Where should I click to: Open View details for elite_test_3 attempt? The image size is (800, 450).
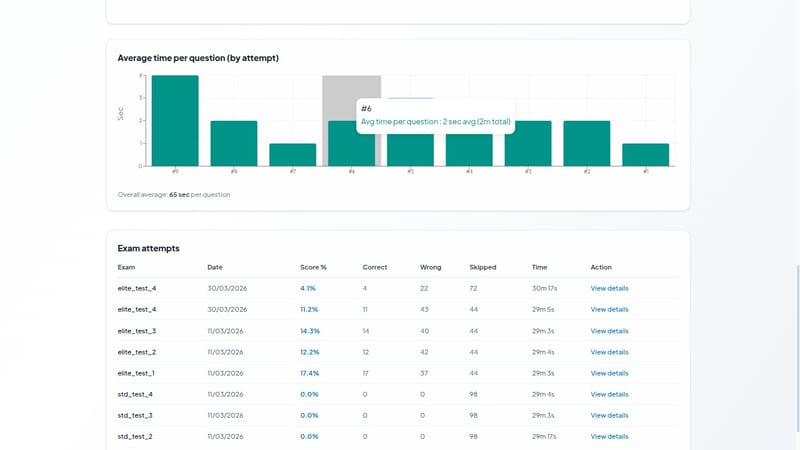click(x=609, y=331)
